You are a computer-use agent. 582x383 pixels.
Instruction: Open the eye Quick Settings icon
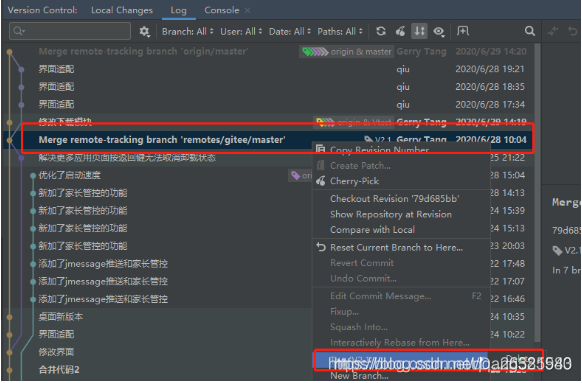(x=439, y=32)
